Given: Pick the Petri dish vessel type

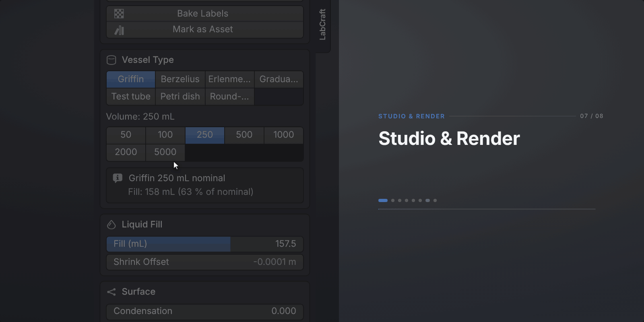Looking at the screenshot, I should click(x=180, y=97).
